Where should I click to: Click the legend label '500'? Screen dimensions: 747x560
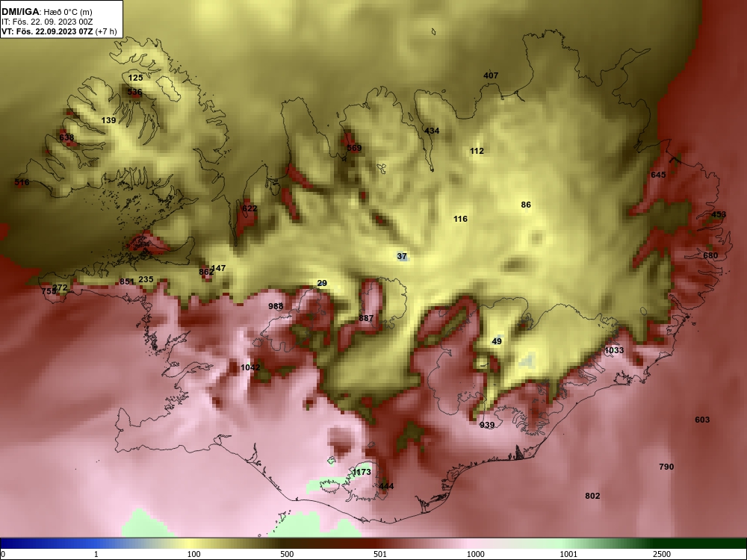(x=288, y=554)
